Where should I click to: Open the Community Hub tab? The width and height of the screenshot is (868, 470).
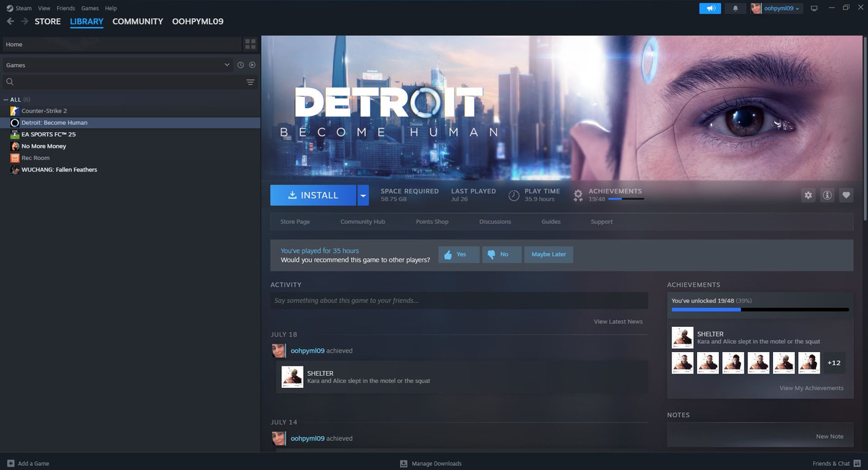pos(363,222)
